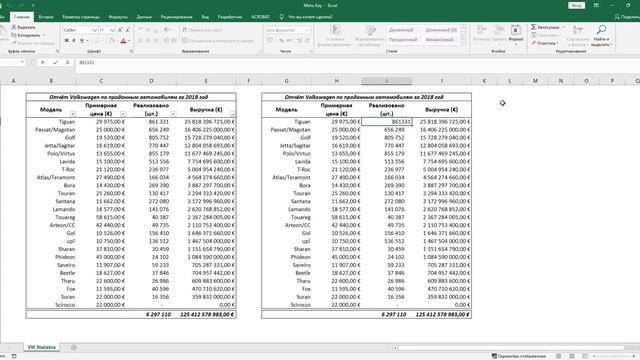Click the Find and Select magnifier icon
The height and width of the screenshot is (360, 640).
(x=601, y=29)
